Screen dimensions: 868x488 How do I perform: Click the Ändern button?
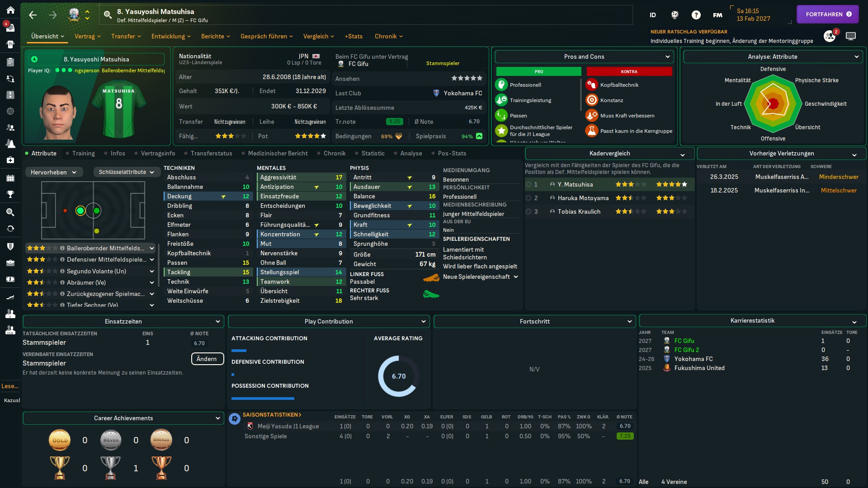207,359
